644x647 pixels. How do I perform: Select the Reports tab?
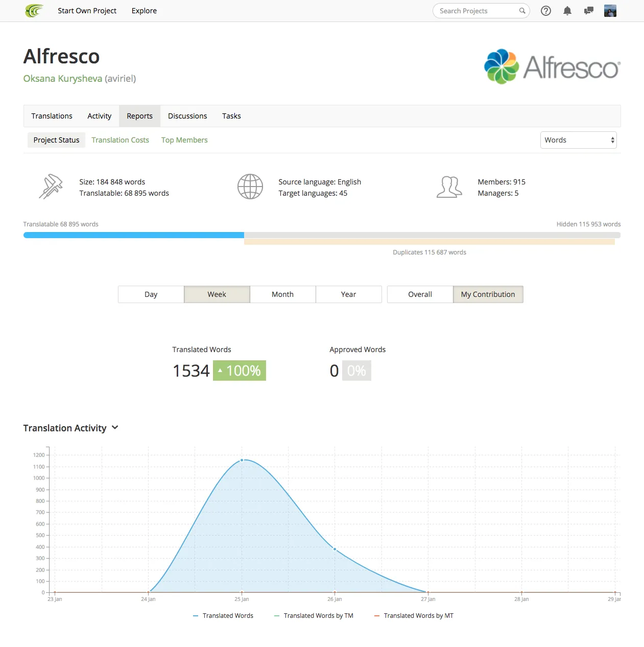(140, 116)
